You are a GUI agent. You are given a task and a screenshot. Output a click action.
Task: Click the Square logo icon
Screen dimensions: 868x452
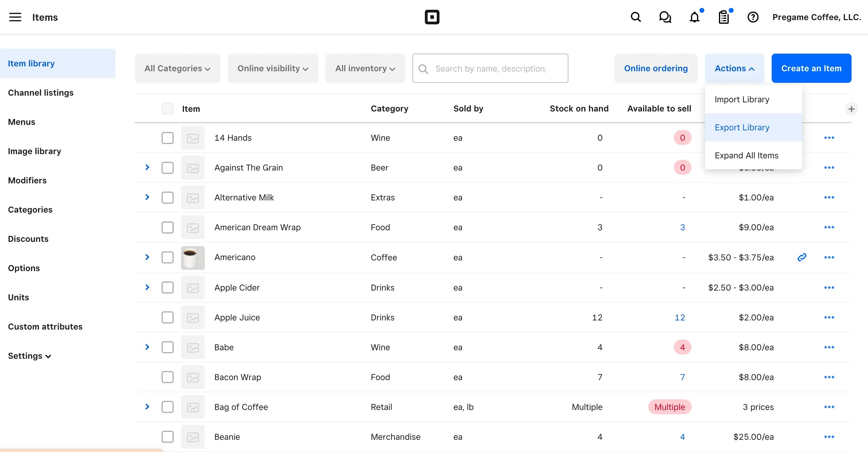(432, 17)
